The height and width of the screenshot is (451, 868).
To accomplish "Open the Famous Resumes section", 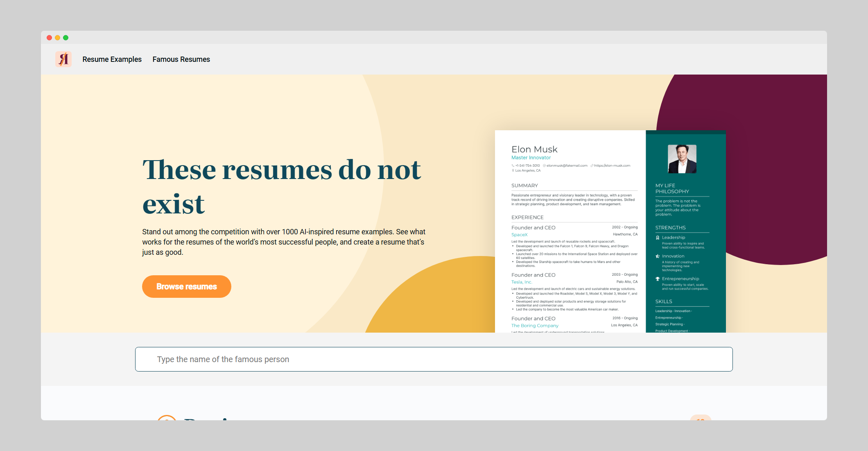I will click(x=181, y=59).
